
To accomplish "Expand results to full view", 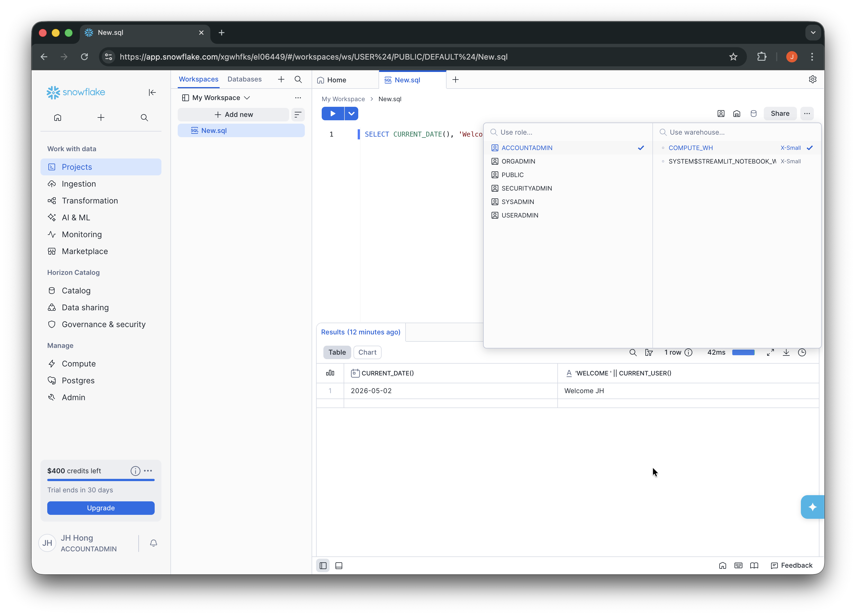I will click(770, 352).
